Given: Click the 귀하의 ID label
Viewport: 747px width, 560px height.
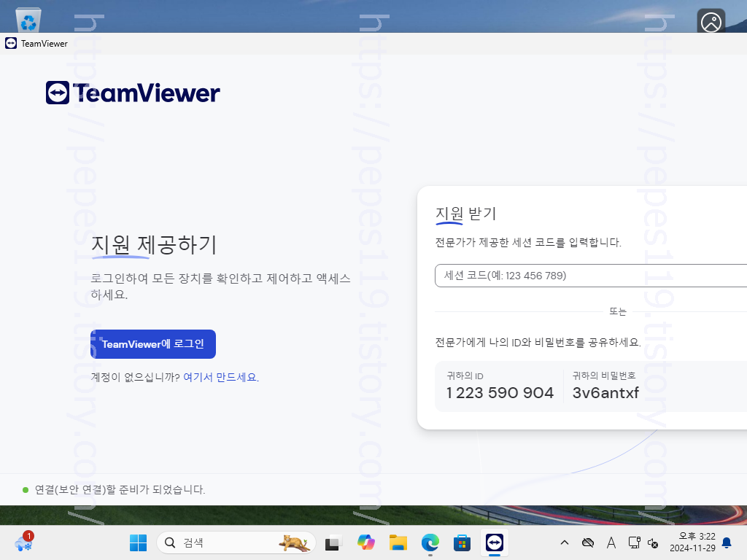Looking at the screenshot, I should 465,376.
